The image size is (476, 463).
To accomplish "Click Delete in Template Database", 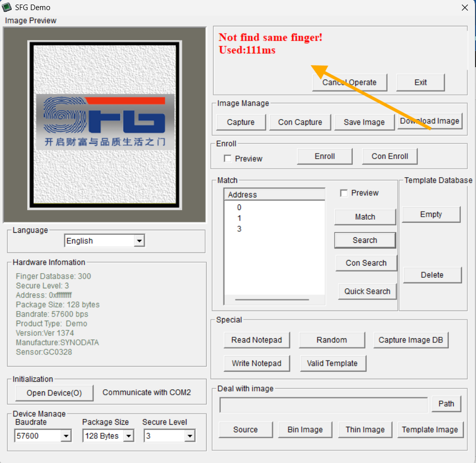I will pos(432,275).
